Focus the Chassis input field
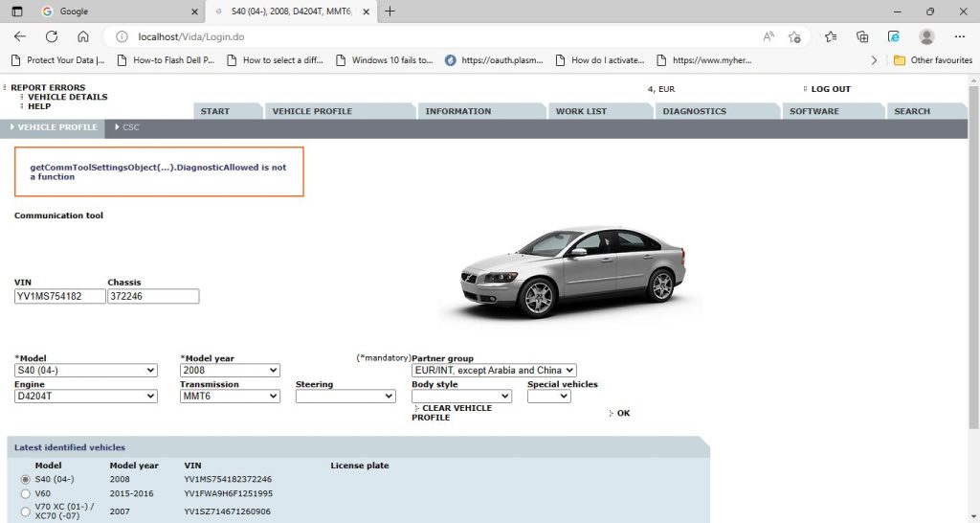Screen dimensions: 980x523 pyautogui.click(x=153, y=296)
